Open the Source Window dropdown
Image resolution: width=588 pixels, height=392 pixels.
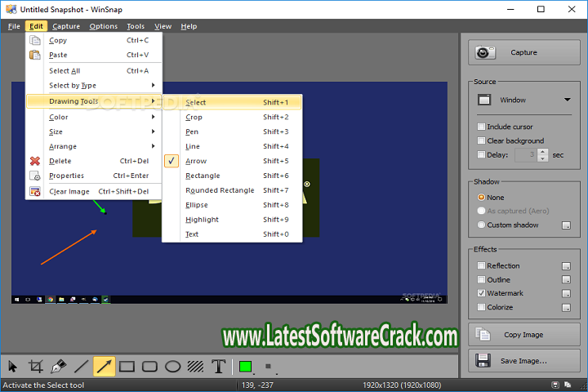click(523, 100)
